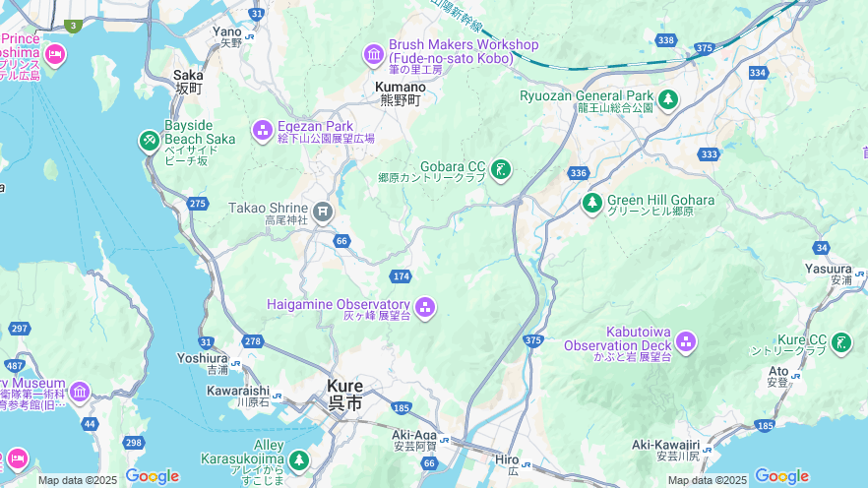Click the Kure CC golf marker

point(841,343)
